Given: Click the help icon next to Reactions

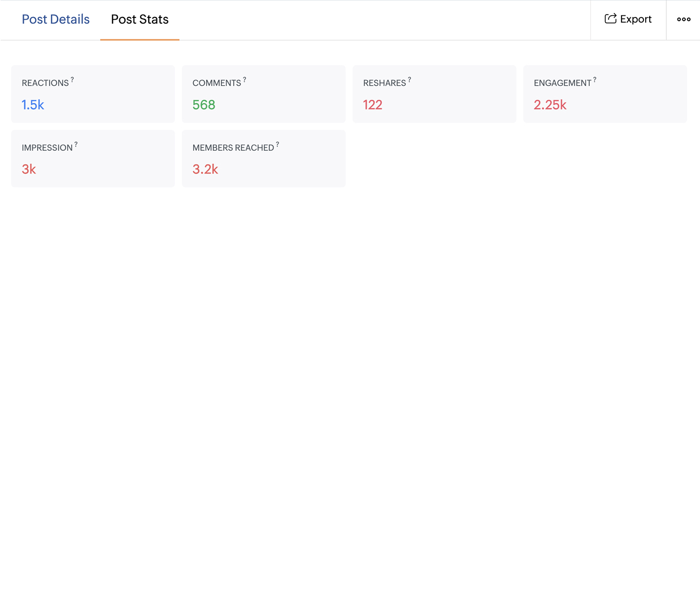Looking at the screenshot, I should point(72,80).
